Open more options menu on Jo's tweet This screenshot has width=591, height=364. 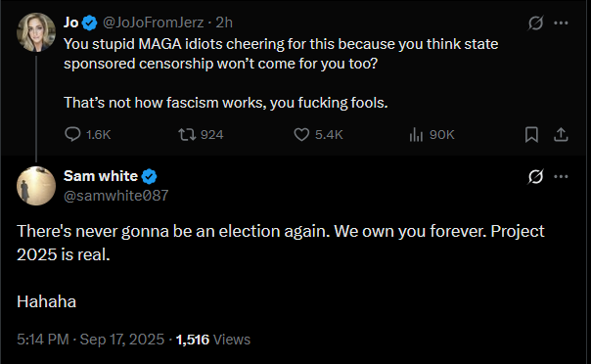coord(561,23)
